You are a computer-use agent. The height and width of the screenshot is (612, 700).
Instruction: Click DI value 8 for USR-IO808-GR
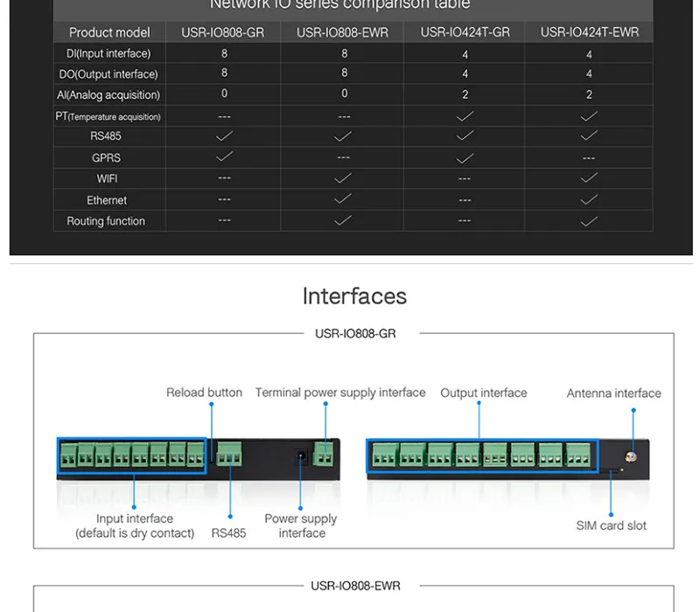(x=224, y=53)
